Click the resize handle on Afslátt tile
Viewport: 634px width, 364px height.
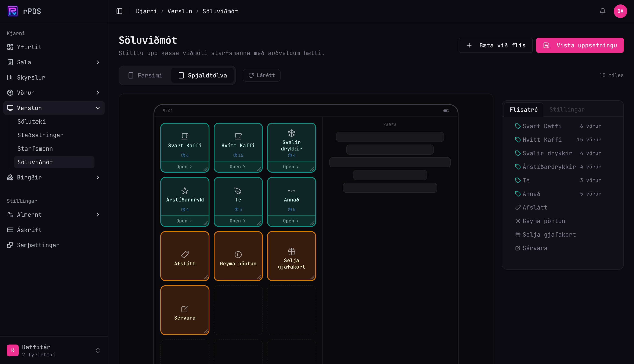206,277
